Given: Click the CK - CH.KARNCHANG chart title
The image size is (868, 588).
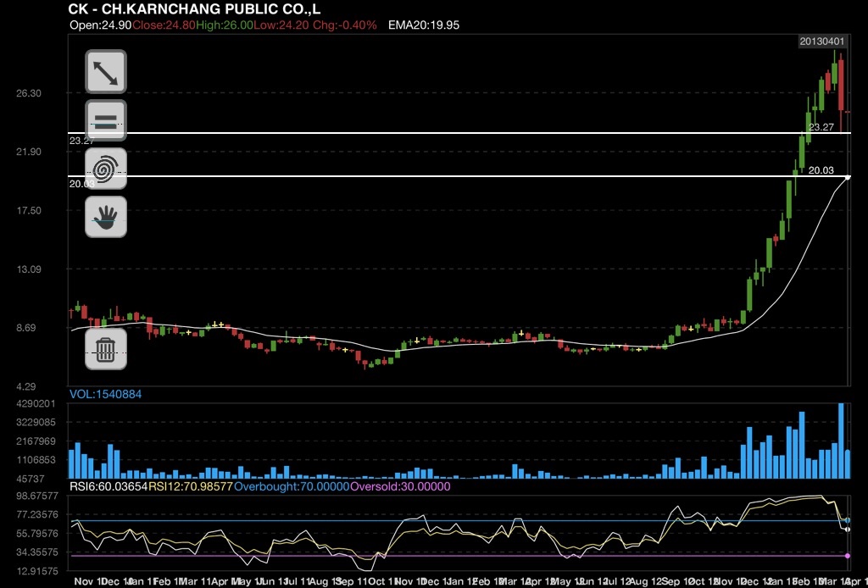Looking at the screenshot, I should point(194,8).
